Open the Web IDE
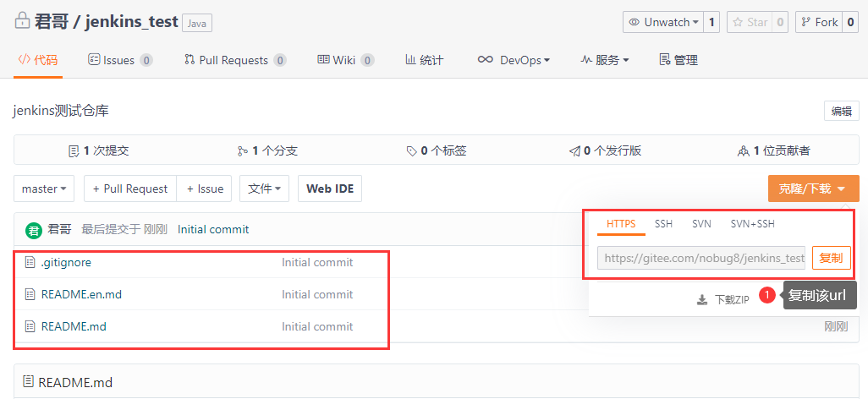The width and height of the screenshot is (868, 399). point(329,189)
